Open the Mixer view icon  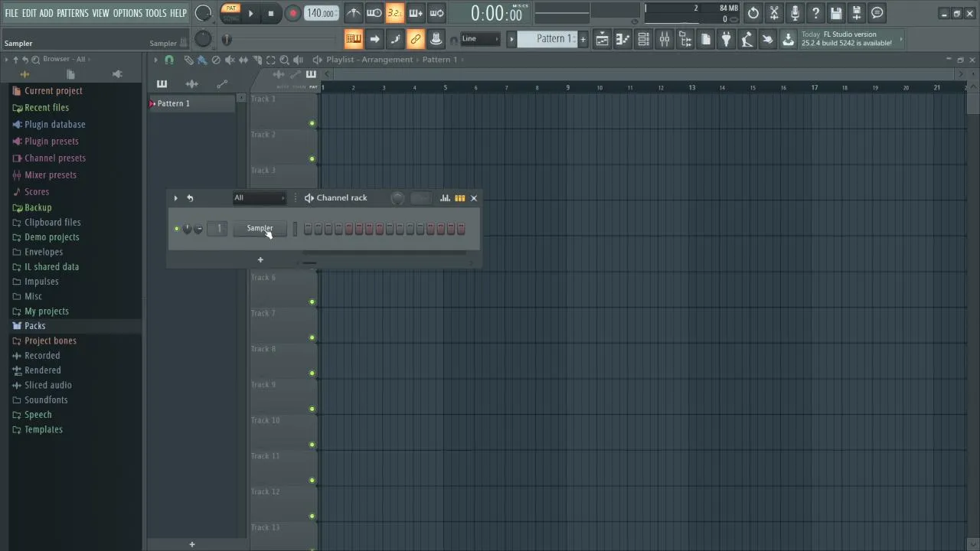(664, 39)
